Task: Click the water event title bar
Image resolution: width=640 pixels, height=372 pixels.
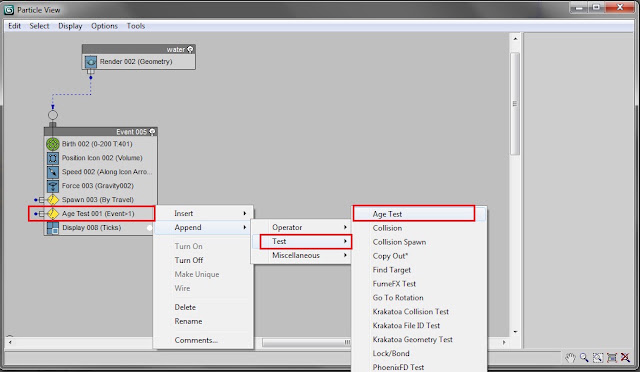Action: [x=138, y=49]
